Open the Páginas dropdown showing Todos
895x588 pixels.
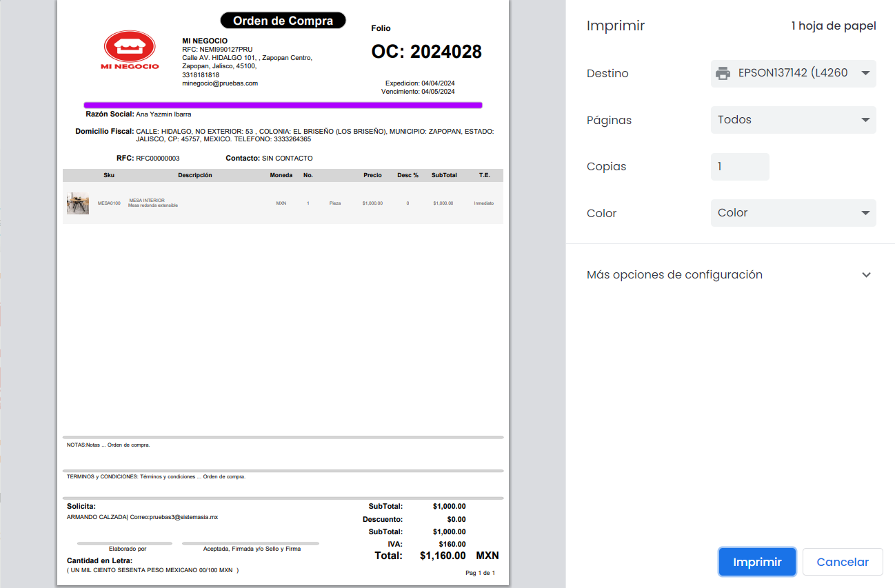click(793, 120)
